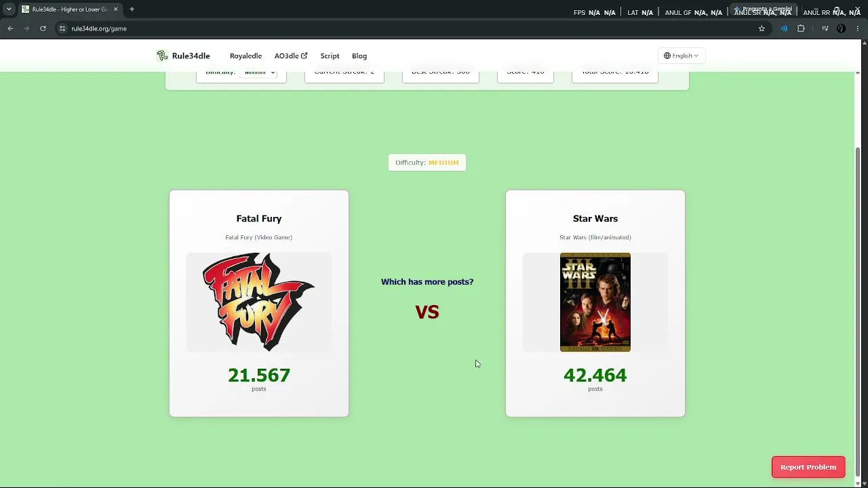This screenshot has width=868, height=488.
Task: Open the Blog nav item
Action: click(359, 56)
